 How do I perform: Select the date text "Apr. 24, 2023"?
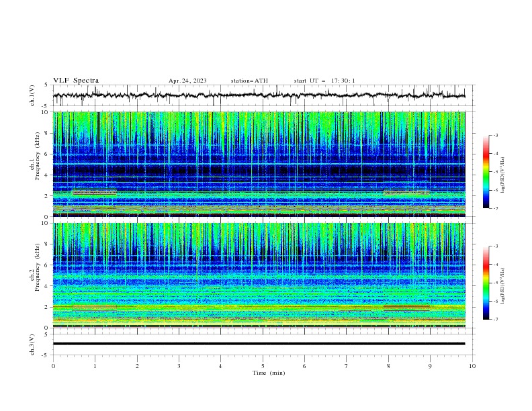(187, 81)
